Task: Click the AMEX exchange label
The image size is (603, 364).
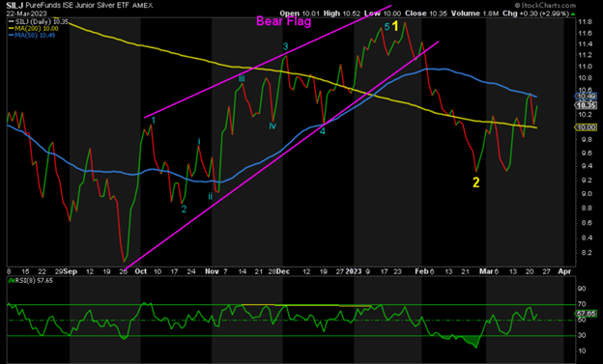Action: [143, 6]
